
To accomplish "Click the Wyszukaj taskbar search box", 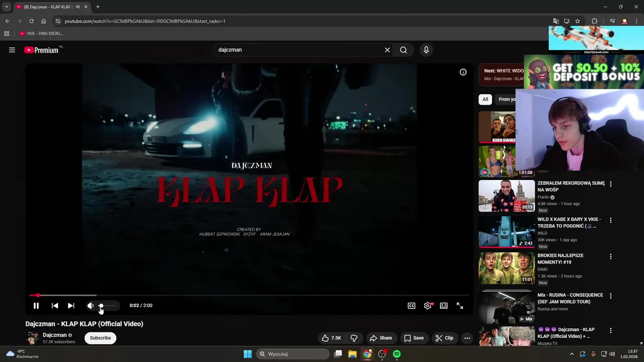I will tap(293, 354).
